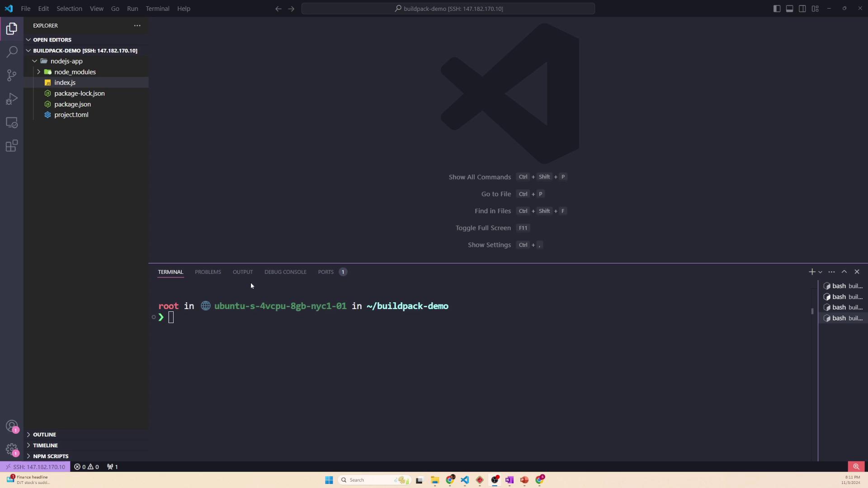Open terminal launch profile dropdown arrow
This screenshot has width=868, height=488.
(x=821, y=272)
